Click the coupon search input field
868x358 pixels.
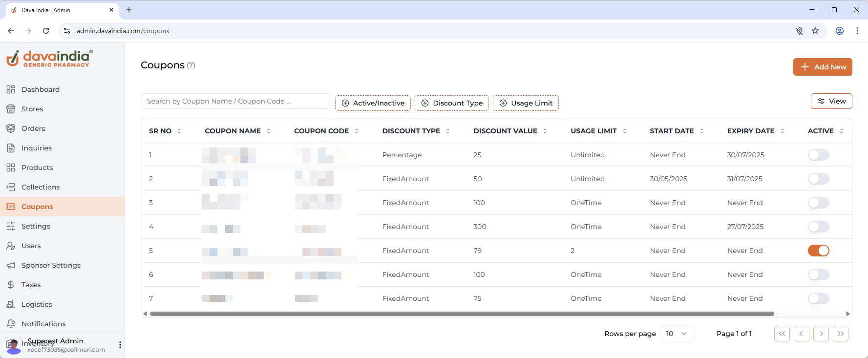[236, 101]
